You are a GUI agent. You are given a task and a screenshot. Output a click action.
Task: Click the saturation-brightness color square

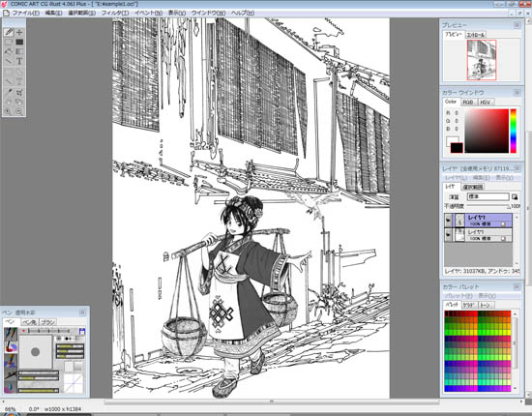coord(487,131)
